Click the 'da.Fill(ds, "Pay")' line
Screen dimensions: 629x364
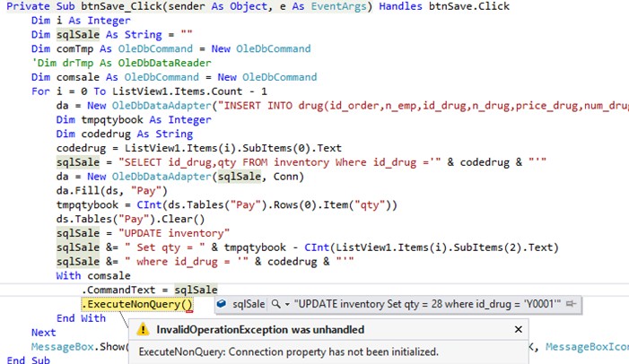coord(112,191)
